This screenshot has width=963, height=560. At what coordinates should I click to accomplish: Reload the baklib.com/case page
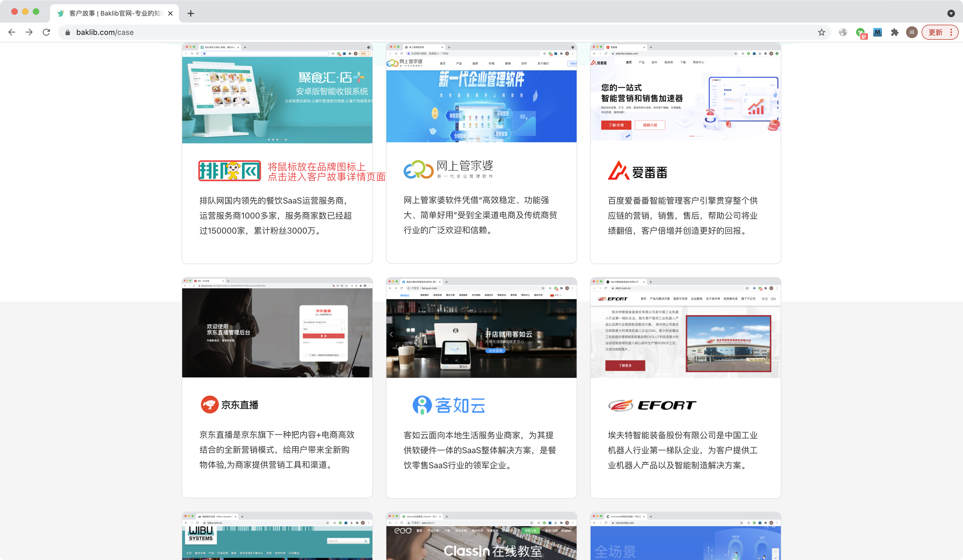(46, 32)
